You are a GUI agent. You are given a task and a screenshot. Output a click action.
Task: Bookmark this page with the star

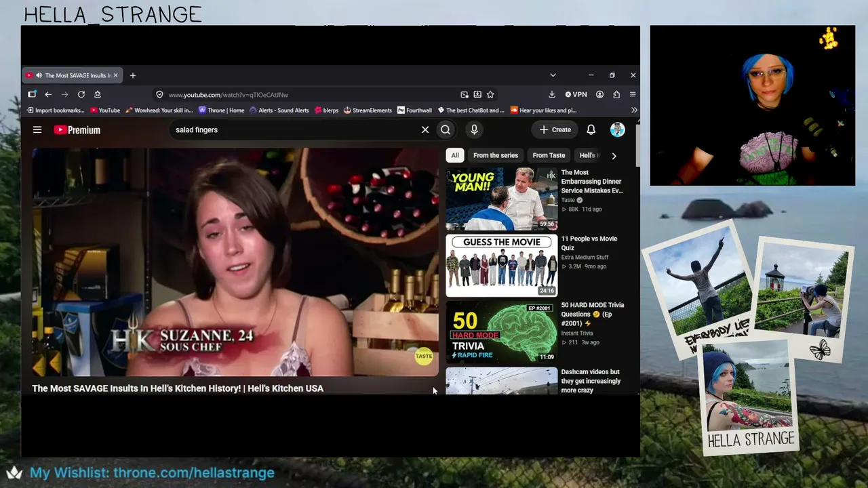[x=490, y=95]
